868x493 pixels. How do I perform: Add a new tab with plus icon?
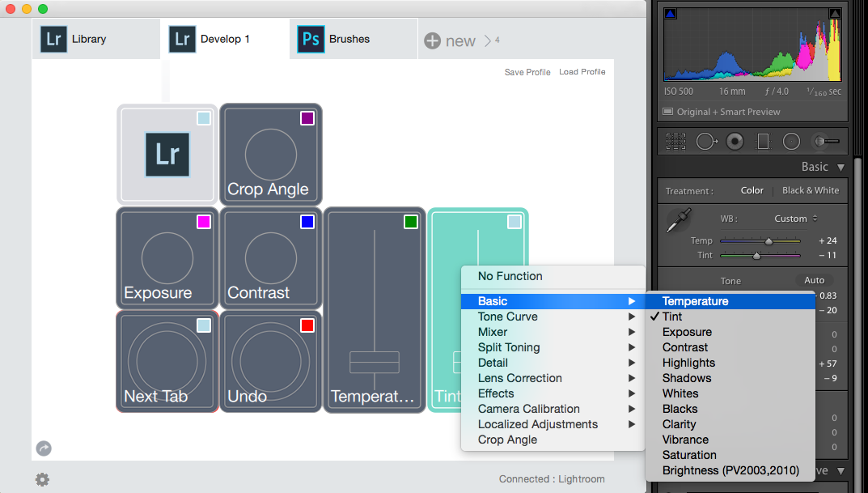coord(432,40)
